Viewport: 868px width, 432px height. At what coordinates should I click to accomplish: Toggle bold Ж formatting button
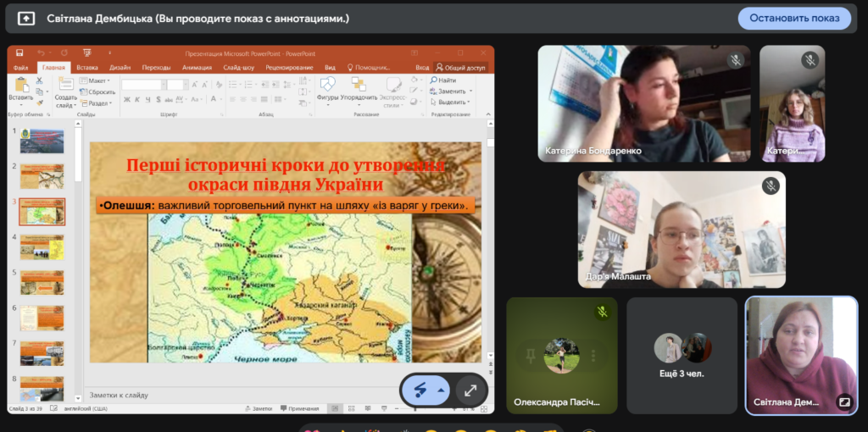pyautogui.click(x=126, y=99)
